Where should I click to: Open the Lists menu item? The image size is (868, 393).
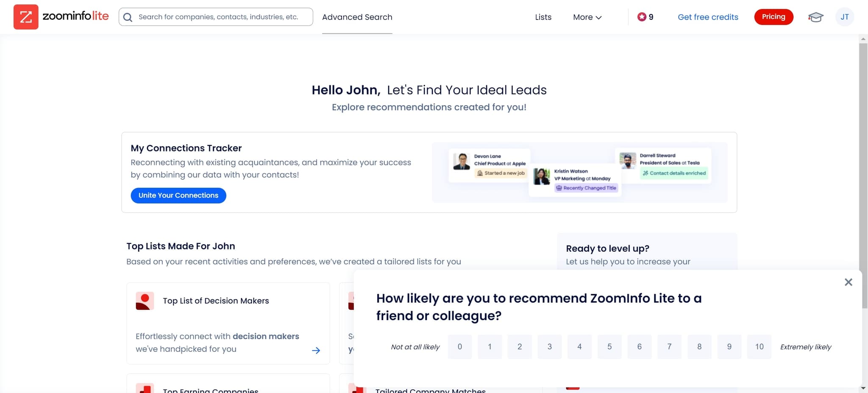pos(543,17)
